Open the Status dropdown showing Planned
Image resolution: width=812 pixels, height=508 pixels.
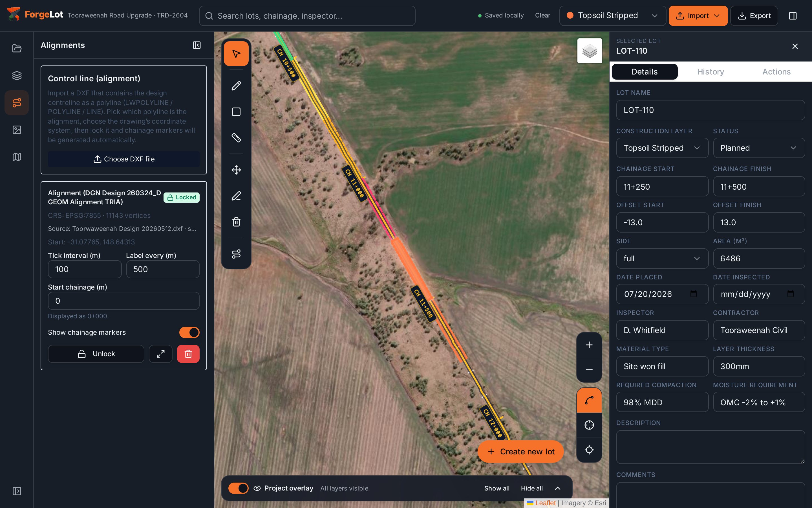759,148
